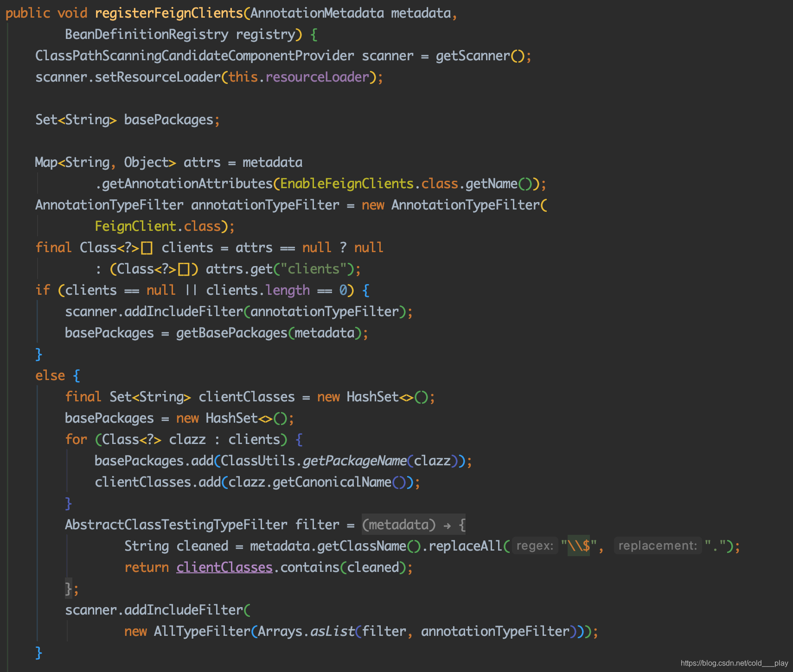Click the getAnnotationAttributes method call

pos(187,184)
